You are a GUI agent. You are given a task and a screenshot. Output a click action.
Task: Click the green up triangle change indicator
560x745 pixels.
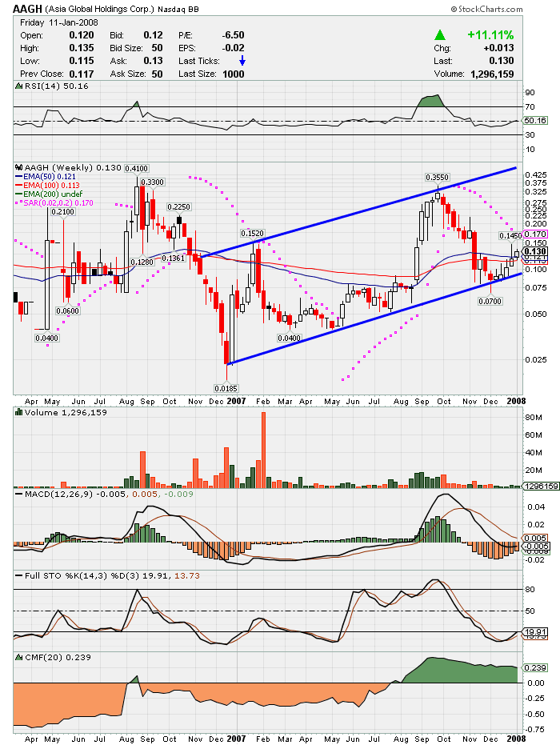point(439,35)
